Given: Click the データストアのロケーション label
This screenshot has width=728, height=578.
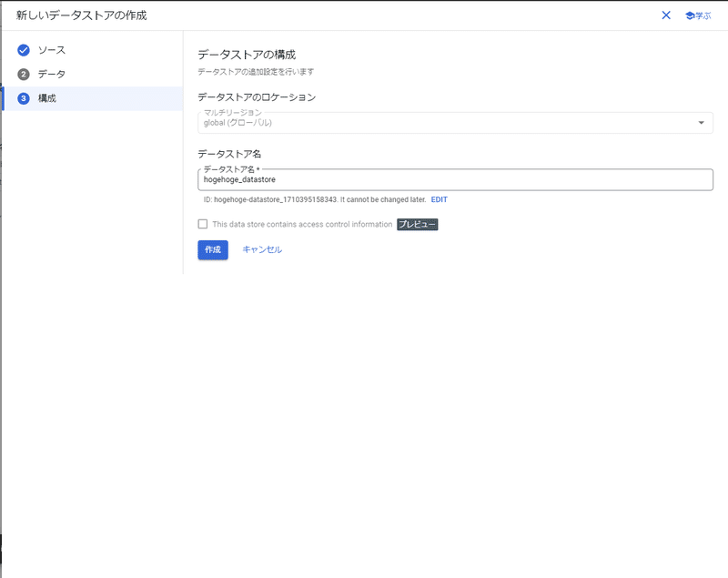Looking at the screenshot, I should 257,97.
